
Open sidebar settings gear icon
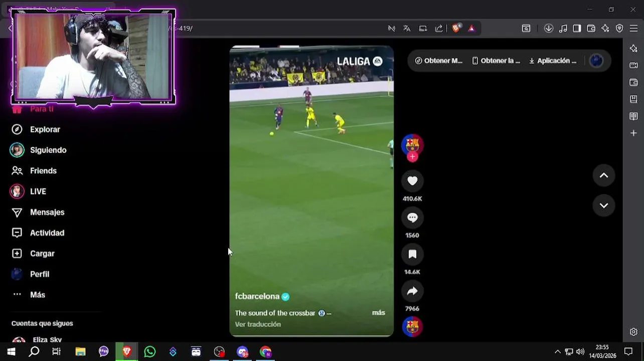click(633, 332)
